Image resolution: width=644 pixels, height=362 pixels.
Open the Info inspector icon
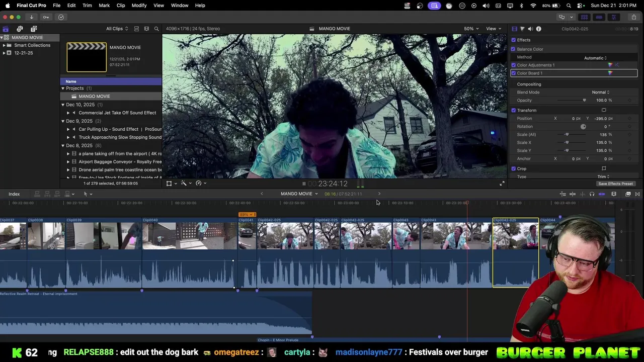(538, 29)
